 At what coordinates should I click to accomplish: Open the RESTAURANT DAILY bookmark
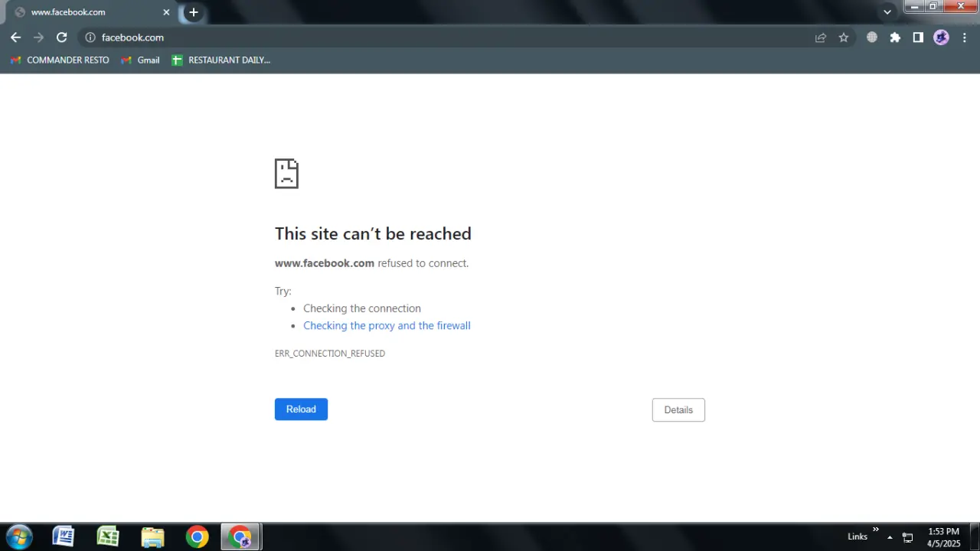pos(221,60)
